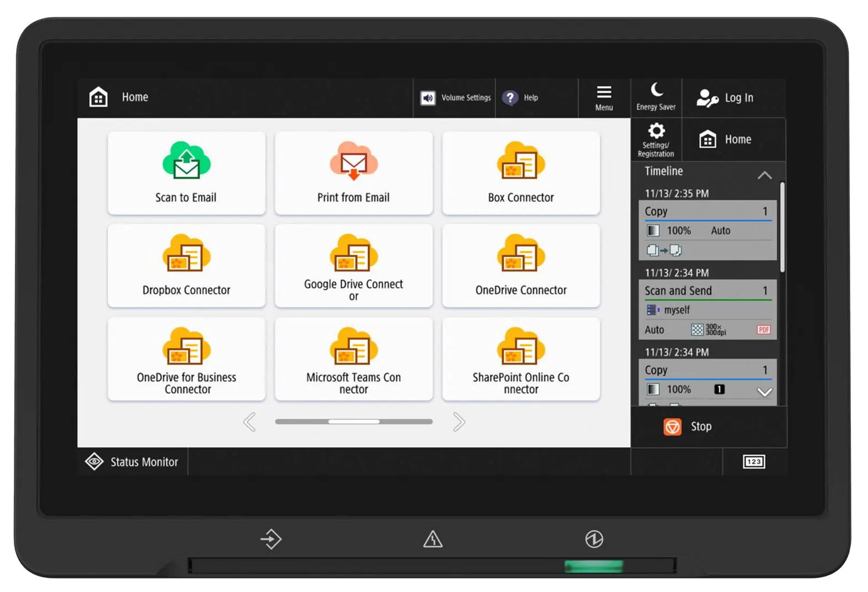Click the 'myself' destination text
The image size is (868, 592).
[677, 310]
